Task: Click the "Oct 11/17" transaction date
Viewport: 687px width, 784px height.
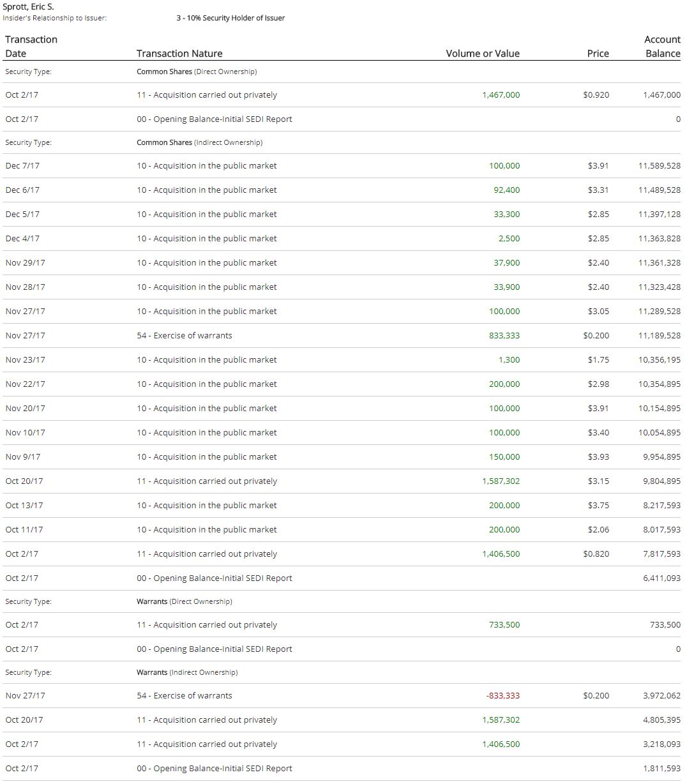Action: (x=24, y=530)
